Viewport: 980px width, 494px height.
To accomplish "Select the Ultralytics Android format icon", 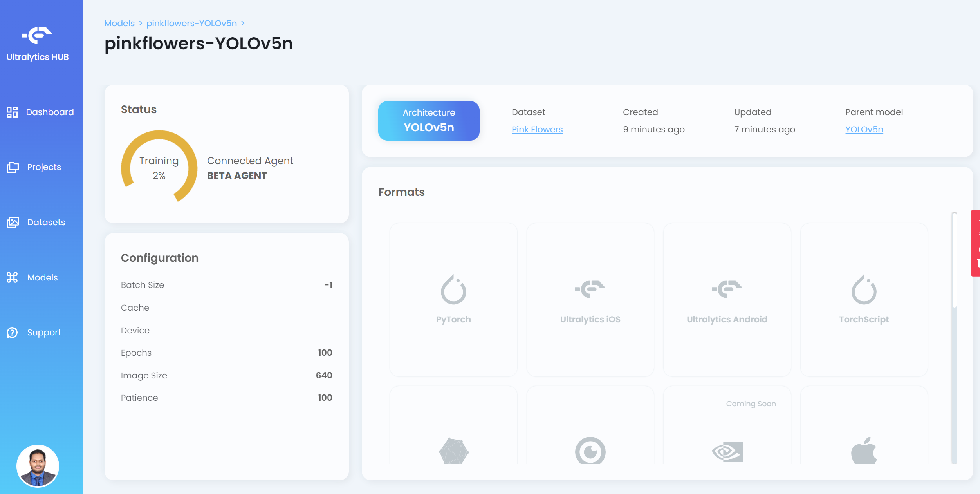I will coord(727,289).
